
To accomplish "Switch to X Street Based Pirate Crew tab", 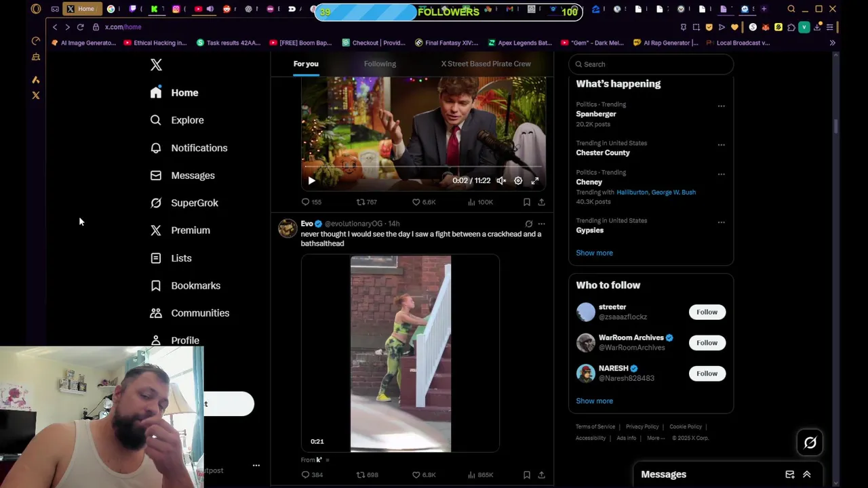I will (x=486, y=64).
